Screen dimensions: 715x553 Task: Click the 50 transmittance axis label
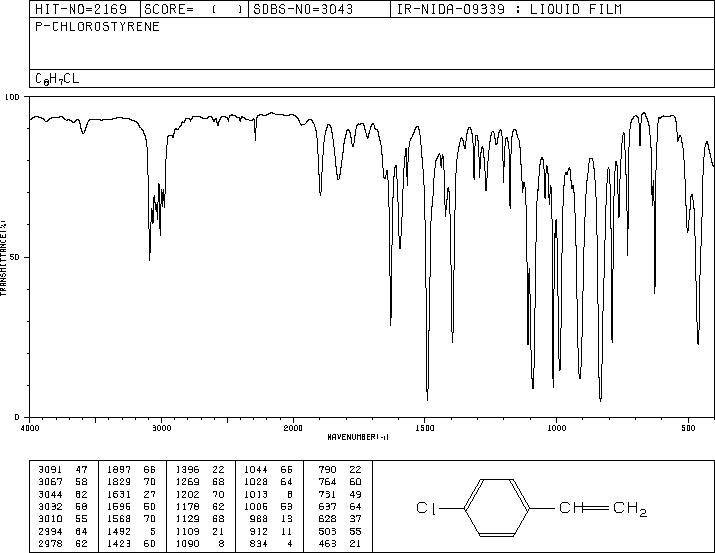15,257
